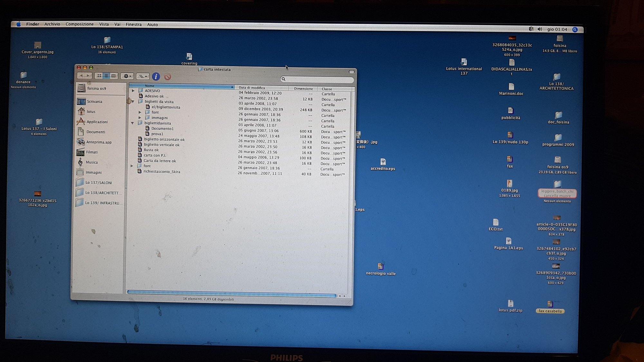Open the Applicazioni sidebar shortcut

(97, 122)
